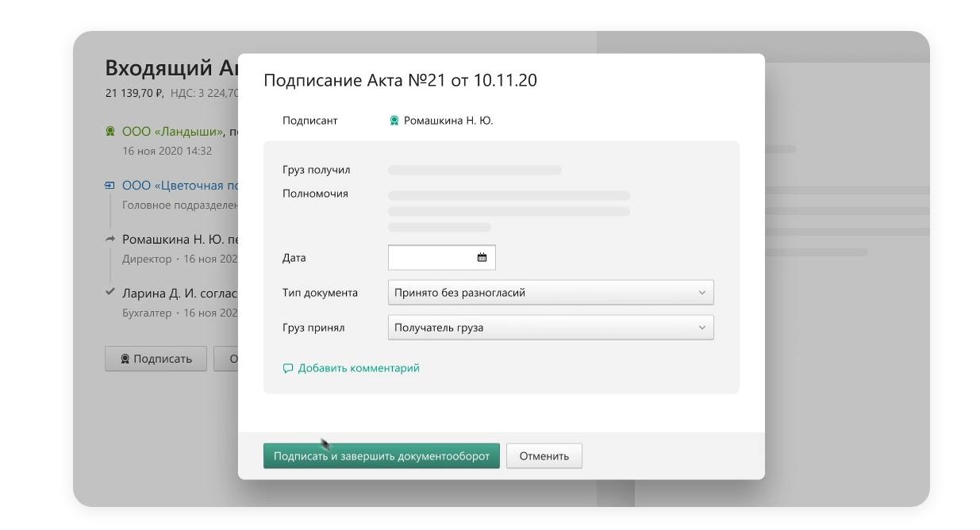Cancel signing with Отменить button
980x530 pixels.
tap(544, 456)
